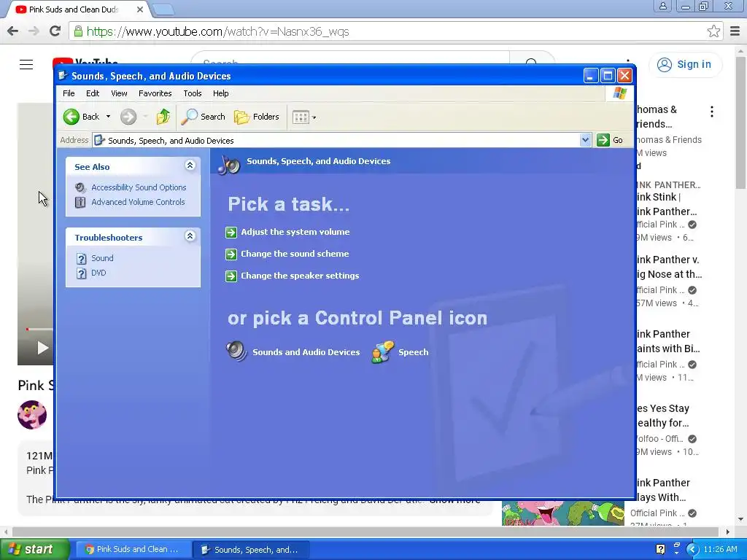Screen dimensions: 747x560
Task: Click the header music note icon
Action: click(229, 165)
